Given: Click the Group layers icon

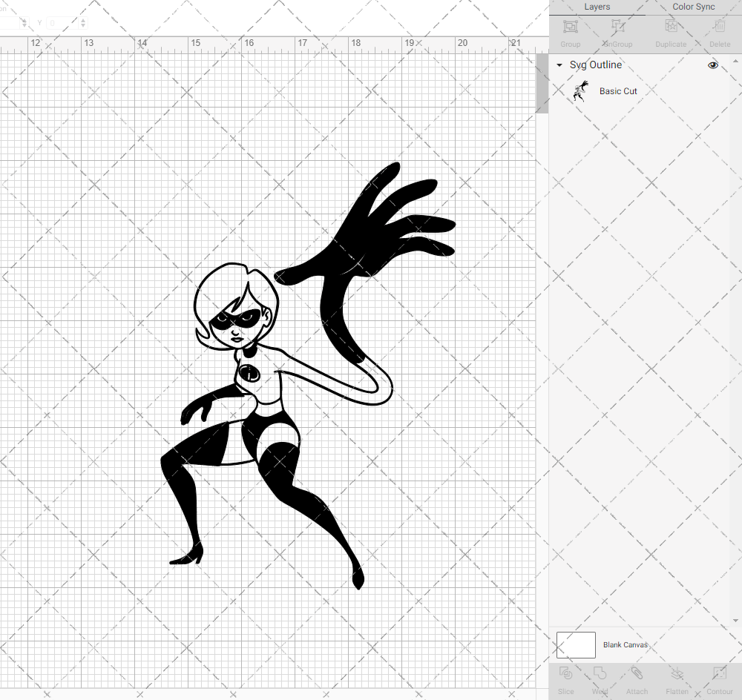Looking at the screenshot, I should (570, 27).
